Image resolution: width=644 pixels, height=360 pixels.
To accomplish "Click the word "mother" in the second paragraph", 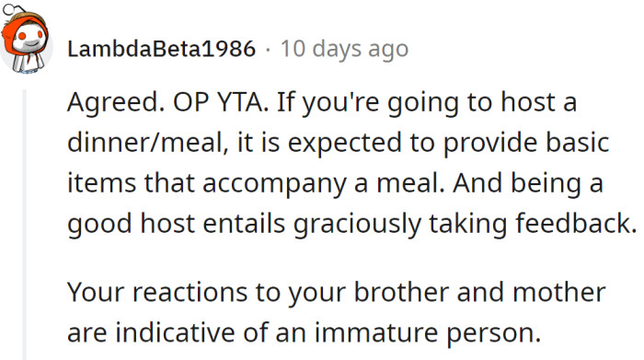I will click(558, 292).
